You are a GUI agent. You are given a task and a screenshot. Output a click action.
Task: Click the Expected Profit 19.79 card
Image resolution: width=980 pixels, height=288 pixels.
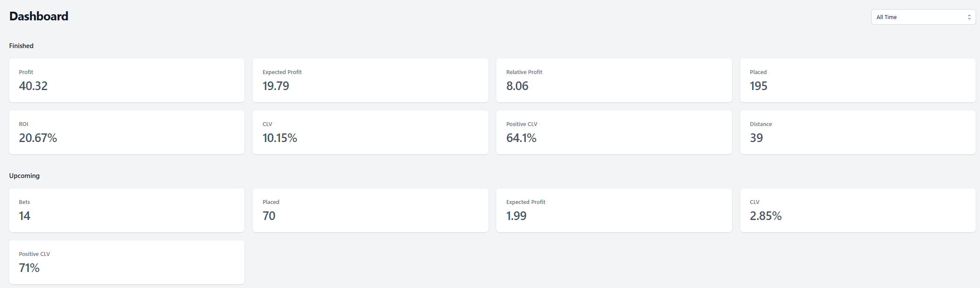pyautogui.click(x=370, y=81)
